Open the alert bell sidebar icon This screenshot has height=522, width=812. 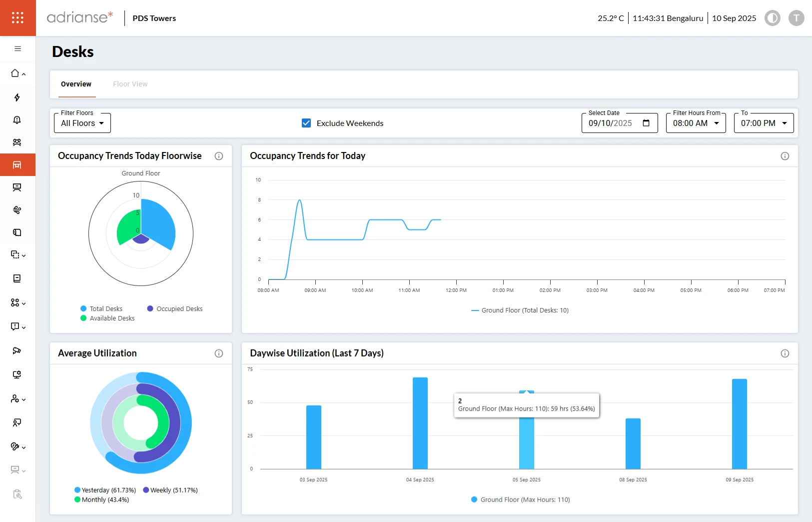(x=17, y=120)
